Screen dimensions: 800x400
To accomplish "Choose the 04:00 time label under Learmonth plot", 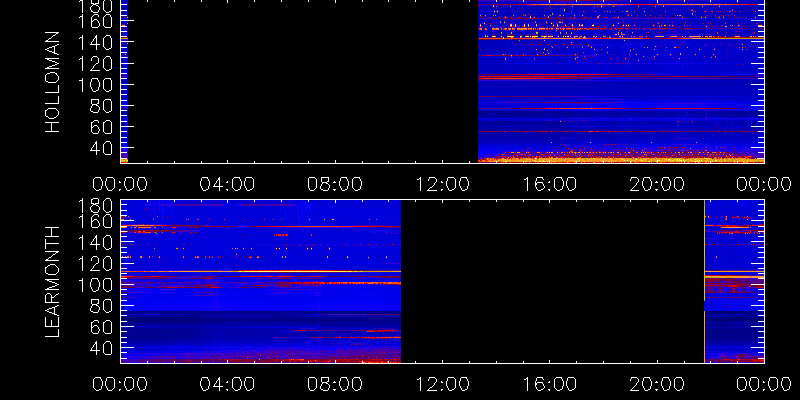I will (x=227, y=384).
